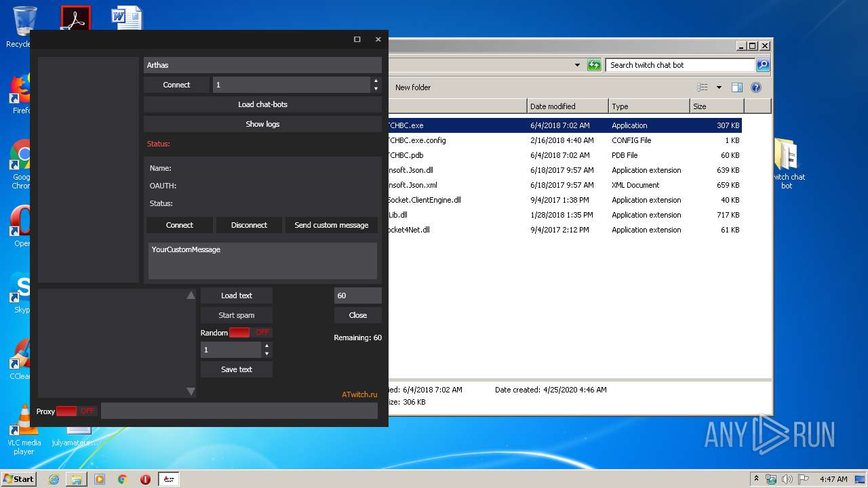Select the Socket4Net.dll row in Explorer
This screenshot has width=868, height=488.
click(564, 230)
